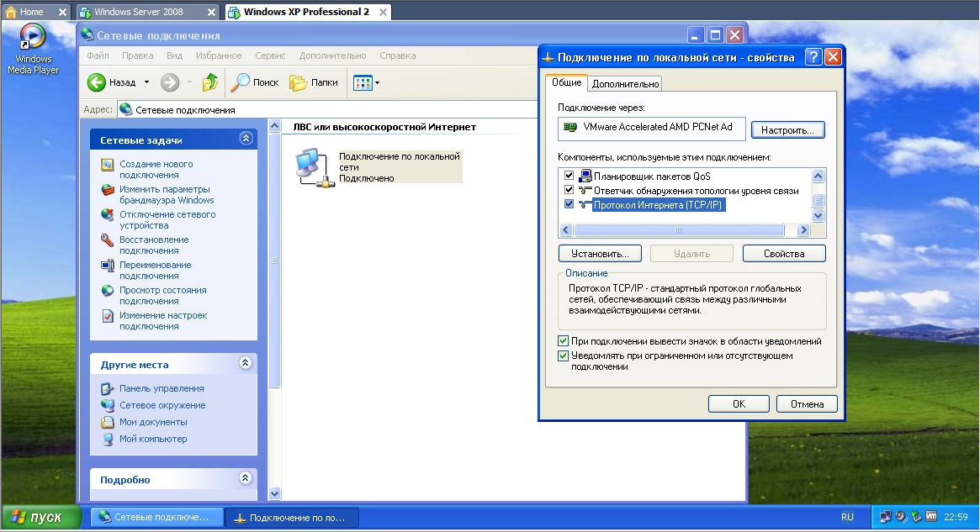Viewport: 980px width, 532px height.
Task: Click the dialog help question mark button
Action: (813, 57)
